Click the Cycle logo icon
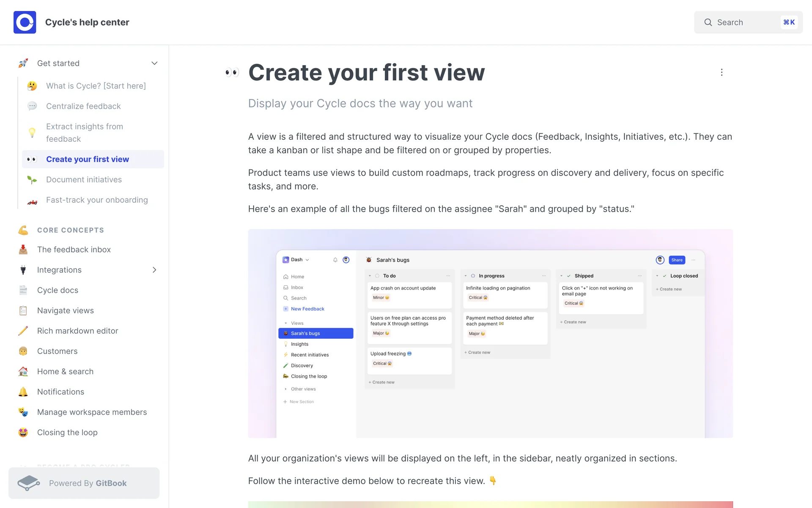This screenshot has width=812, height=508. [x=25, y=22]
